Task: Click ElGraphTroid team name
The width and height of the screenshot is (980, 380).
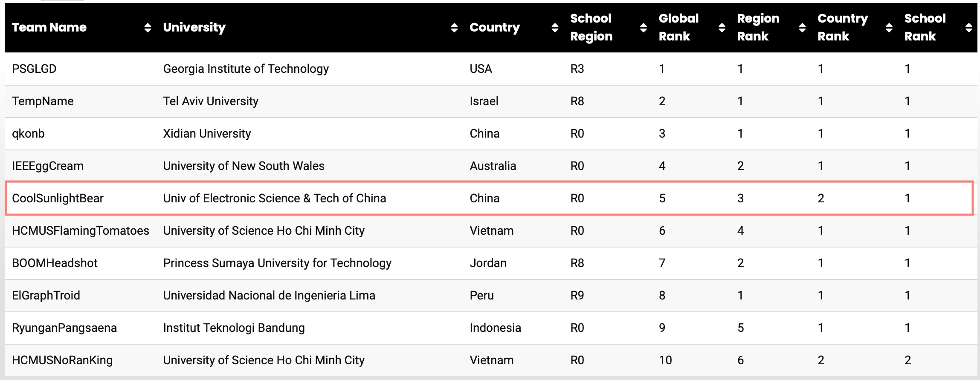Action: (46, 295)
